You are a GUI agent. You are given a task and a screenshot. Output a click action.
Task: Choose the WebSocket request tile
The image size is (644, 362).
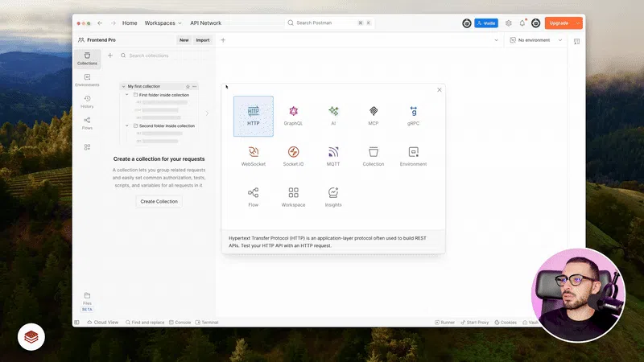point(254,156)
